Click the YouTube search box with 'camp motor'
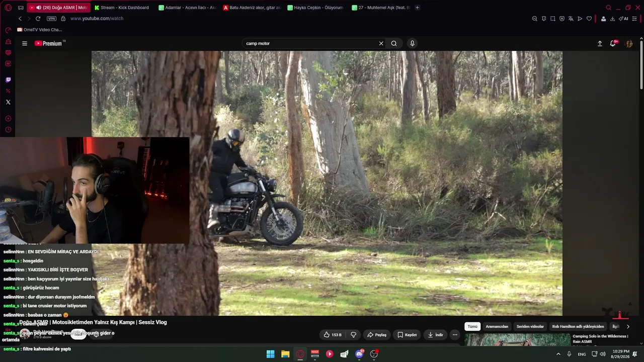644x362 pixels. coord(312,43)
